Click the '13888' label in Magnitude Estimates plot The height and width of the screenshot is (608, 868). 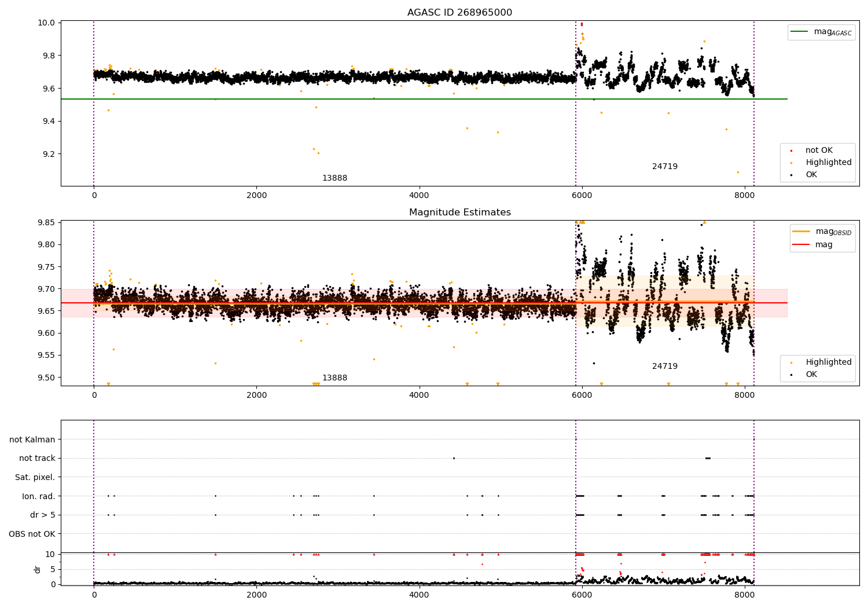334,378
